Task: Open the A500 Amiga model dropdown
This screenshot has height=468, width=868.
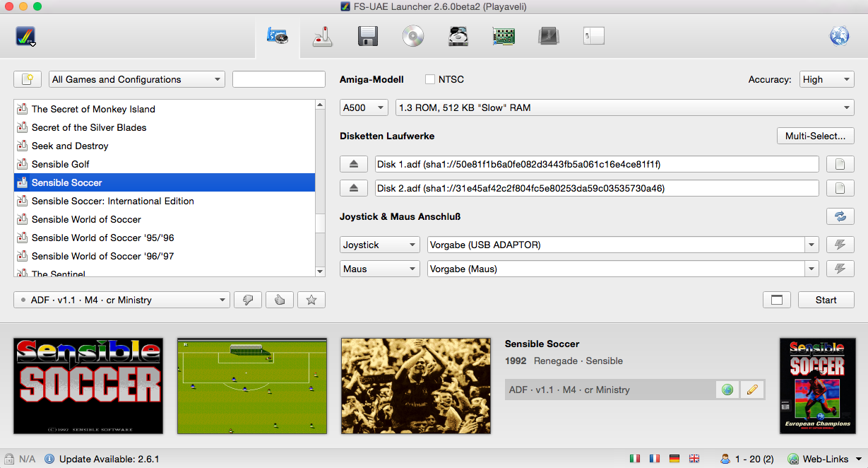Action: pyautogui.click(x=364, y=107)
